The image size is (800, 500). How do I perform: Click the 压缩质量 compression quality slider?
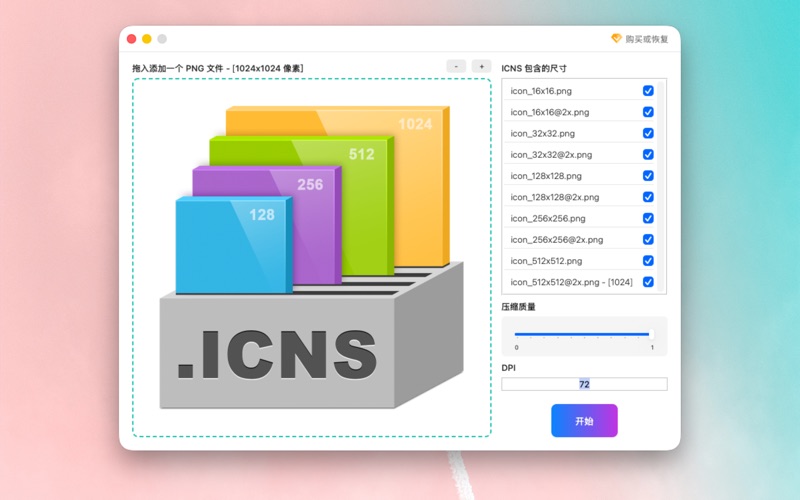click(x=584, y=334)
